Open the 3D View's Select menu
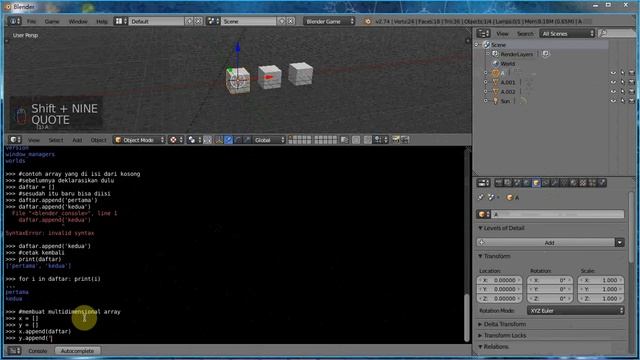Image resolution: width=640 pixels, height=360 pixels. pyautogui.click(x=56, y=140)
